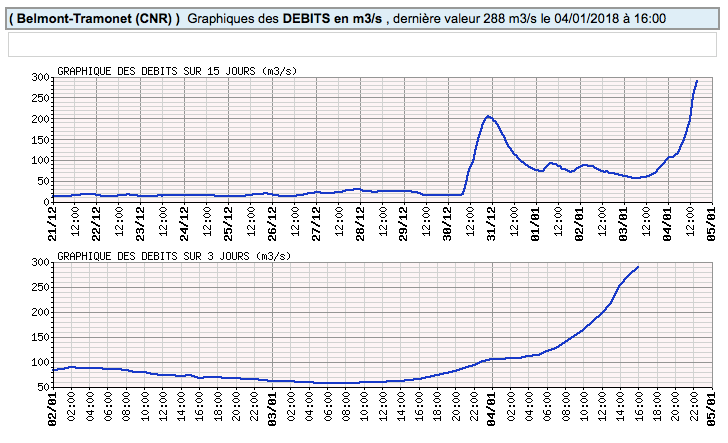The image size is (728, 443).
Task: Click the 25/12 date label on 15-day axis
Action: pos(229,217)
